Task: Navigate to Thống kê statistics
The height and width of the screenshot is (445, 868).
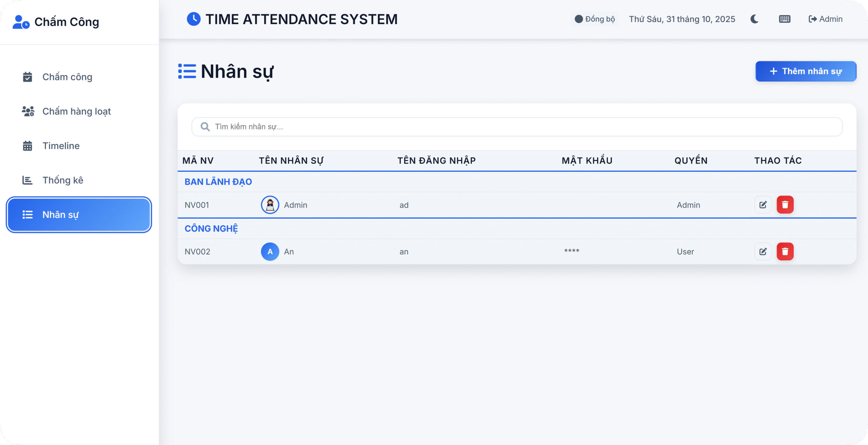Action: (x=63, y=180)
